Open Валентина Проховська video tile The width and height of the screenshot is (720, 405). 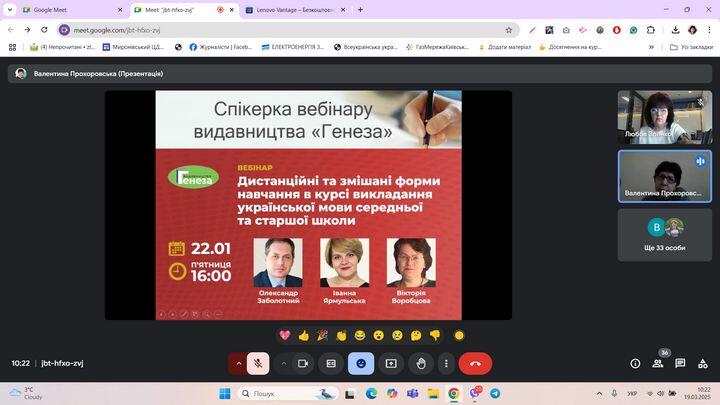point(664,176)
